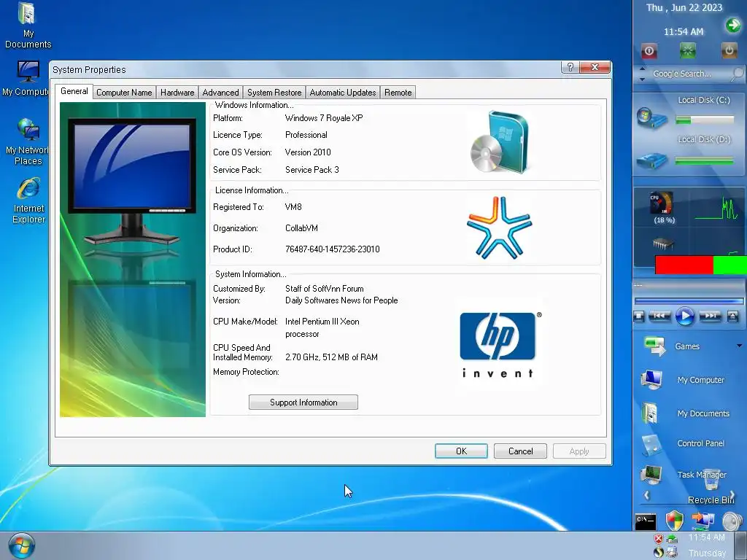Click the Product ID value 76487-640-1457236-23010
The height and width of the screenshot is (560, 747).
coord(332,249)
